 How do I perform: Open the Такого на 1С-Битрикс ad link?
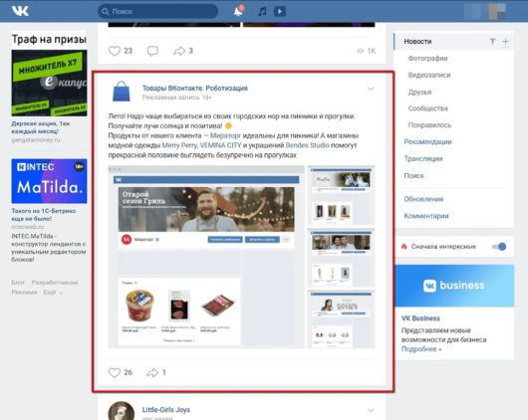coord(44,215)
